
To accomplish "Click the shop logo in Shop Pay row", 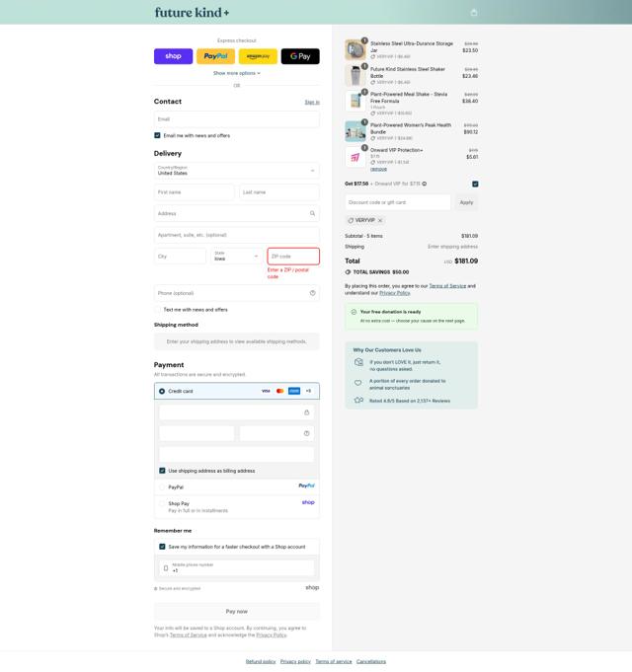I will (308, 502).
